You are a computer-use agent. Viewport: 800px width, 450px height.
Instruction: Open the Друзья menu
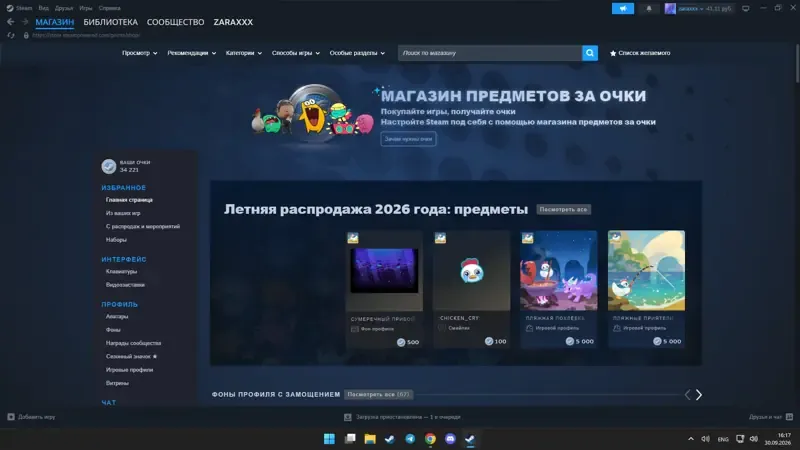point(64,8)
